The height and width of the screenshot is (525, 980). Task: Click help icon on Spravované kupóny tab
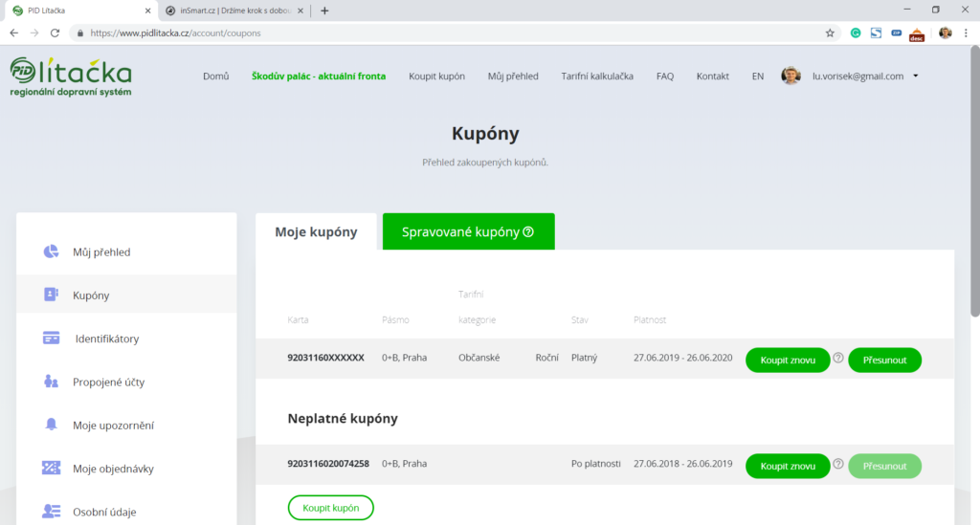528,231
